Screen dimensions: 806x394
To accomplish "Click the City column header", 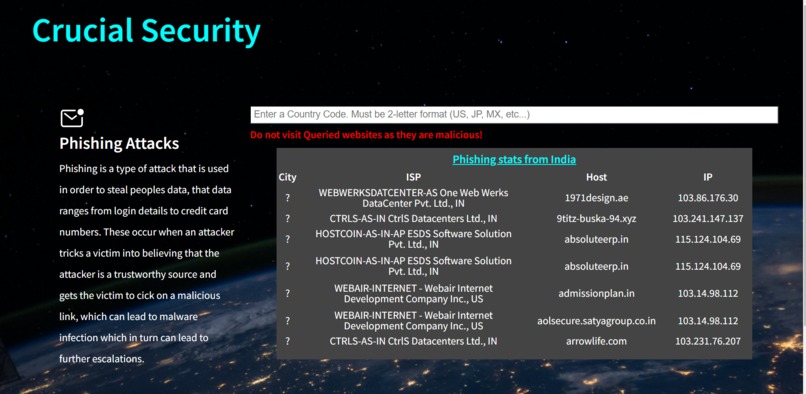I will point(287,177).
